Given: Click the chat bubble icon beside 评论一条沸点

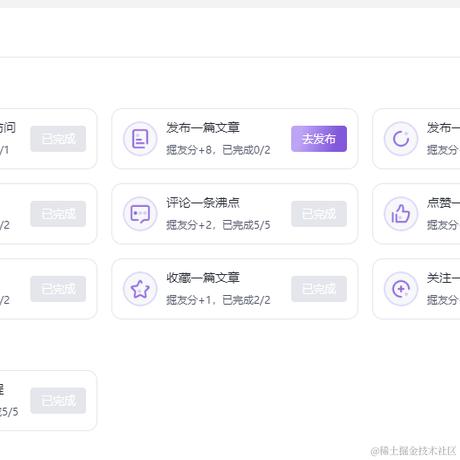Looking at the screenshot, I should point(140,214).
